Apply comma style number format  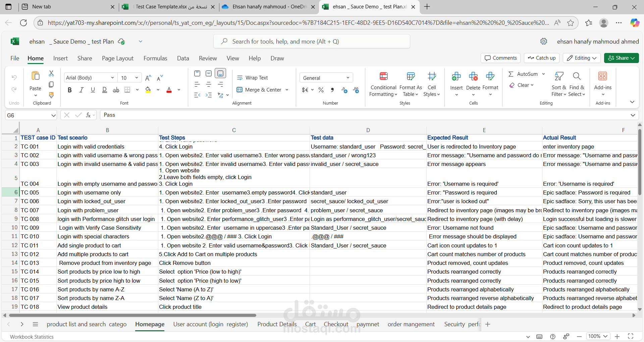[x=332, y=90]
